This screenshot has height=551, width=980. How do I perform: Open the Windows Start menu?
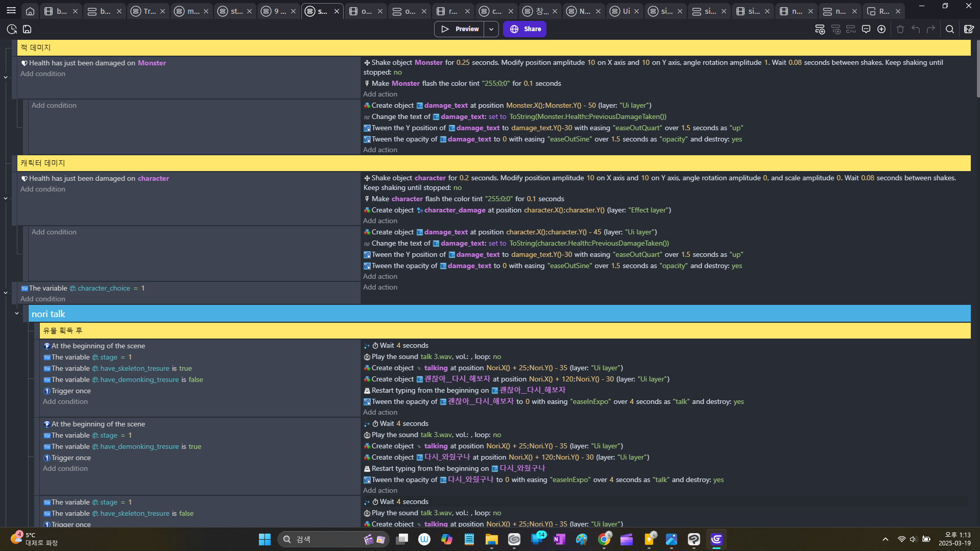265,539
